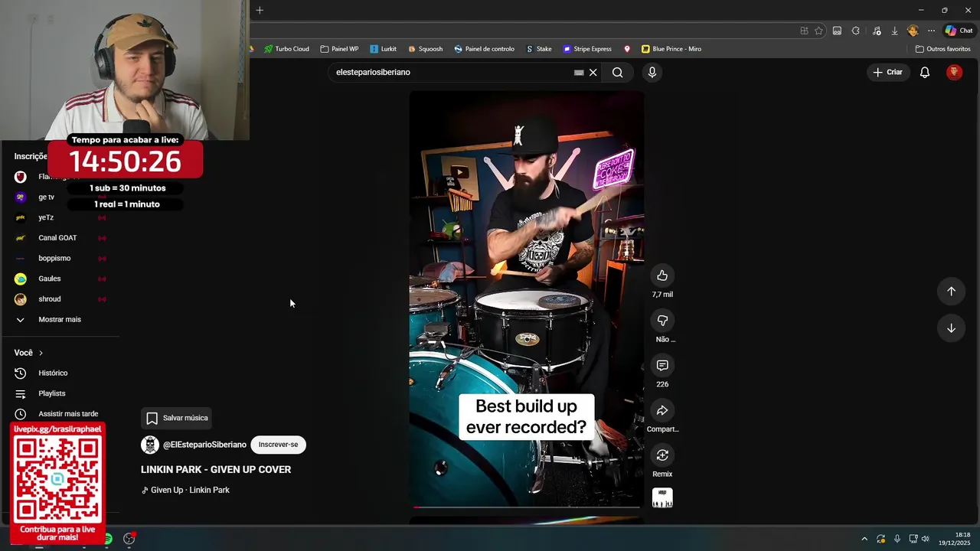Open the on-screen keyboard icon in search box
The height and width of the screenshot is (551, 980).
tap(579, 73)
